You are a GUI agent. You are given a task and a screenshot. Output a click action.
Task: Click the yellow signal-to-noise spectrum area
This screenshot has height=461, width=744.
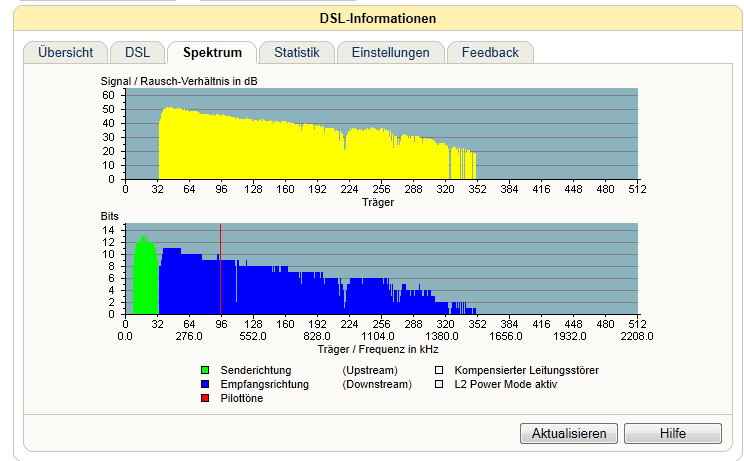tap(285, 152)
